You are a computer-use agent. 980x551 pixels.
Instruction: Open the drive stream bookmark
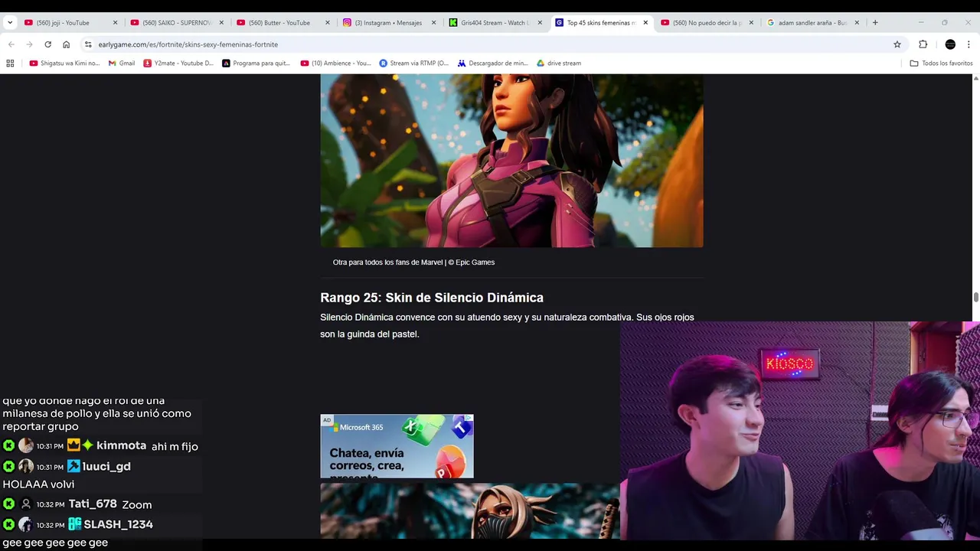[559, 64]
